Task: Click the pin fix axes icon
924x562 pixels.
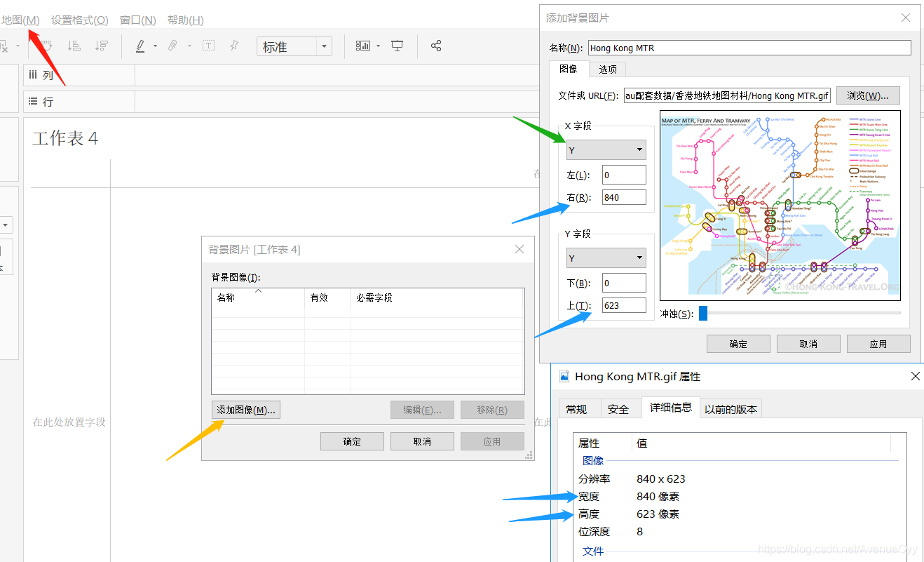Action: (x=234, y=46)
